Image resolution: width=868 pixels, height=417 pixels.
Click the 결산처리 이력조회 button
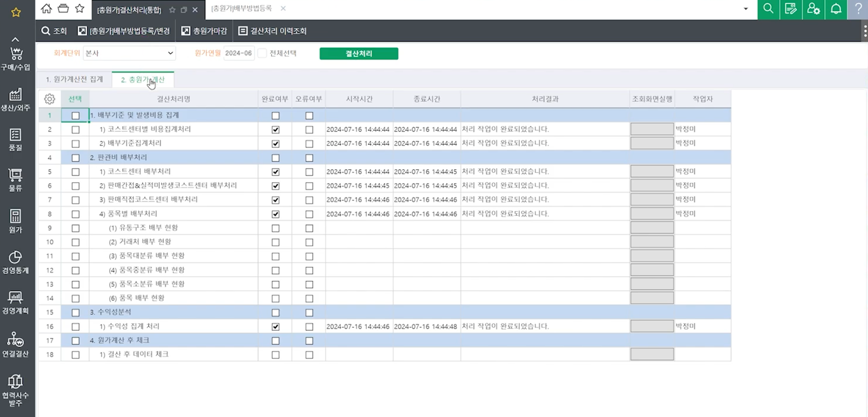tap(273, 31)
